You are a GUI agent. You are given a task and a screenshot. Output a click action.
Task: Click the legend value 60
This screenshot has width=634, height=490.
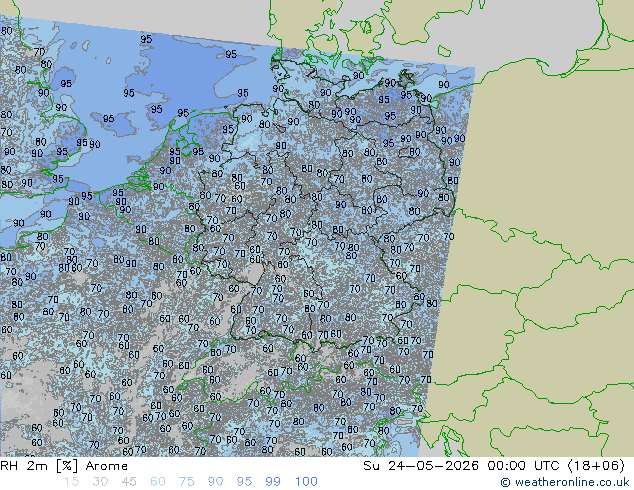tap(158, 482)
